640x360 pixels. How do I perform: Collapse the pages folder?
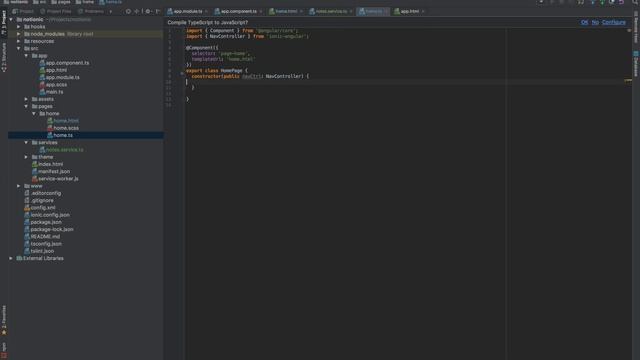click(x=27, y=106)
